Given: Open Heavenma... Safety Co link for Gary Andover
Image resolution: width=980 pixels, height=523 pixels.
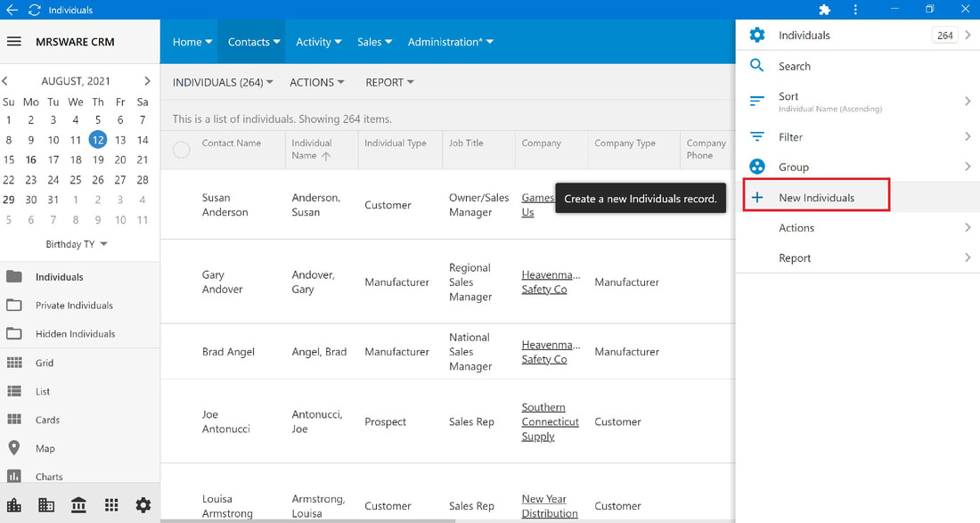Looking at the screenshot, I should 551,282.
